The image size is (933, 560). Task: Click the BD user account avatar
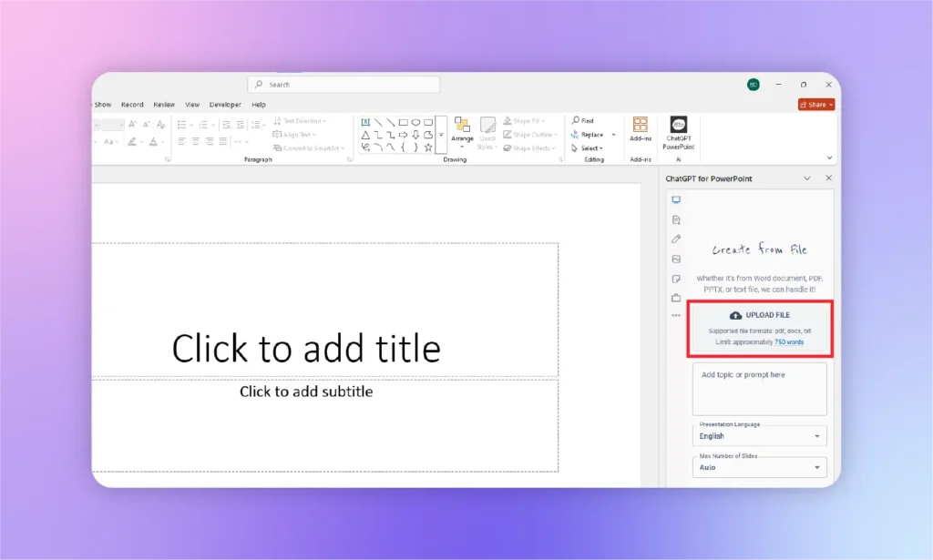tap(754, 85)
